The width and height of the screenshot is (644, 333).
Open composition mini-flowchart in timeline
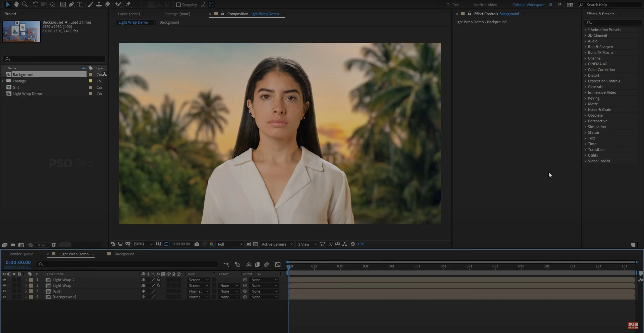226,264
